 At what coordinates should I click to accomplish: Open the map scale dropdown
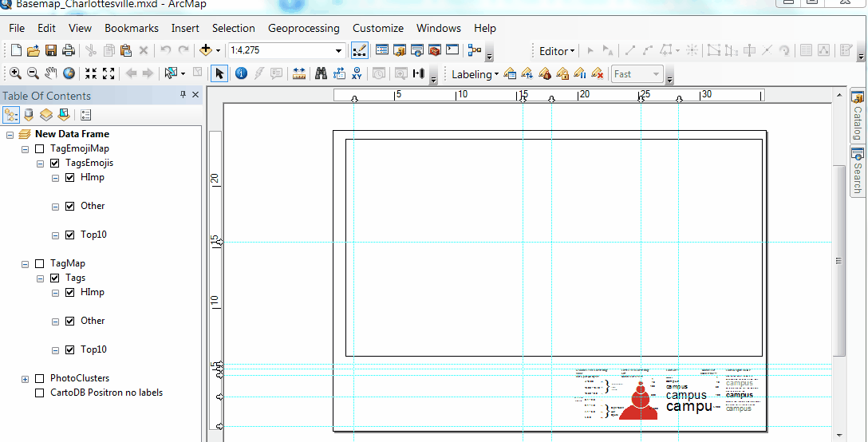(x=339, y=50)
